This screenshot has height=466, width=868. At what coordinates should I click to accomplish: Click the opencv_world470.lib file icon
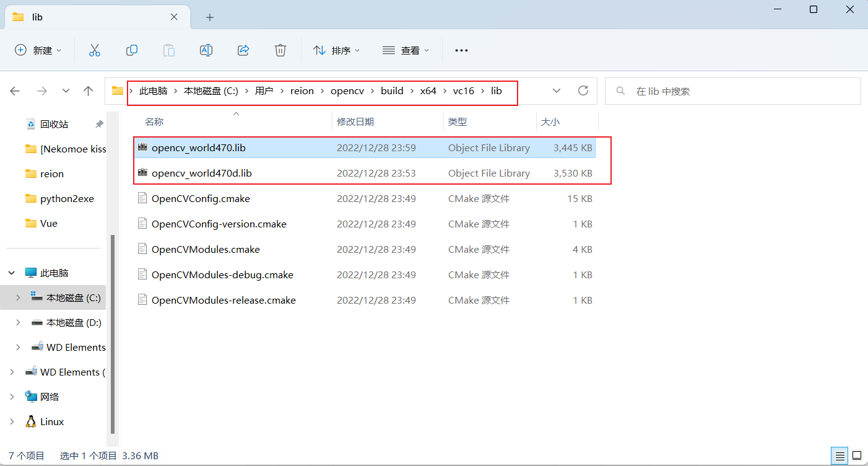pos(142,147)
